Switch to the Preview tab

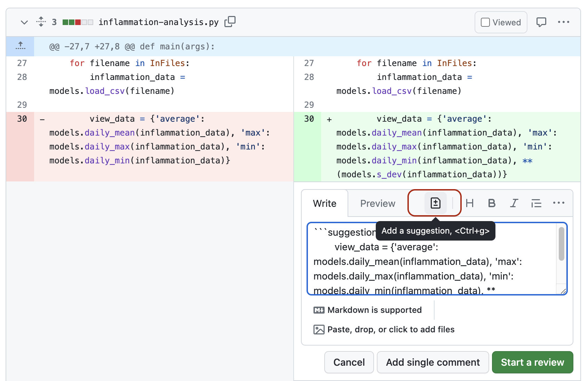tap(377, 203)
